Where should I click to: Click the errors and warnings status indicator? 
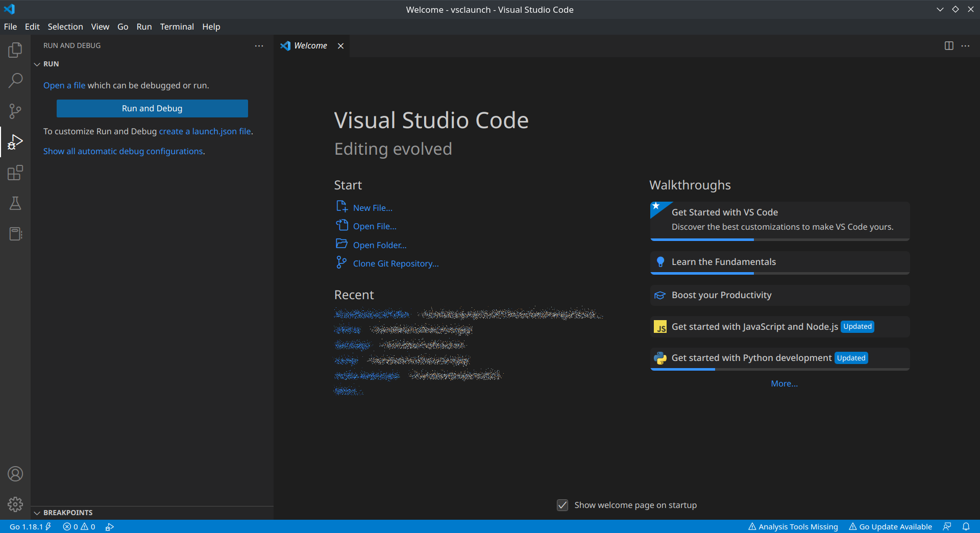pyautogui.click(x=79, y=526)
